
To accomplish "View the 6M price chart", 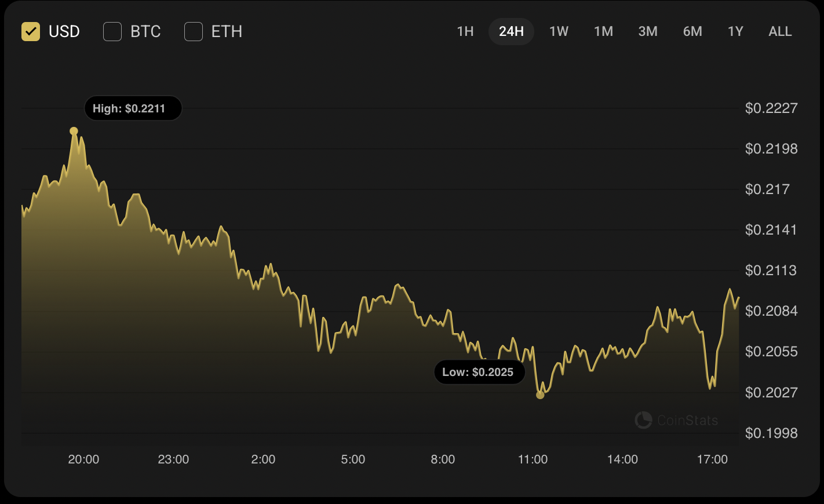I will (692, 31).
